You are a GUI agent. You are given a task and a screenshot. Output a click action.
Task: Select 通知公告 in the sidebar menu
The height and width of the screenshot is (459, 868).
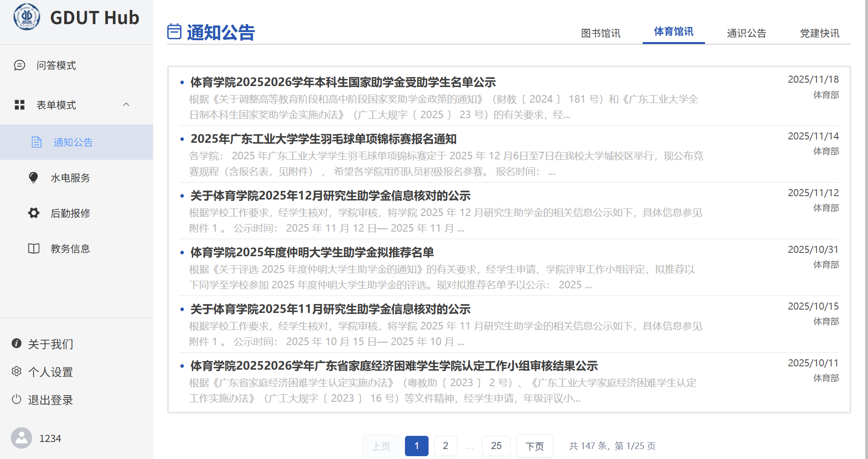click(73, 142)
